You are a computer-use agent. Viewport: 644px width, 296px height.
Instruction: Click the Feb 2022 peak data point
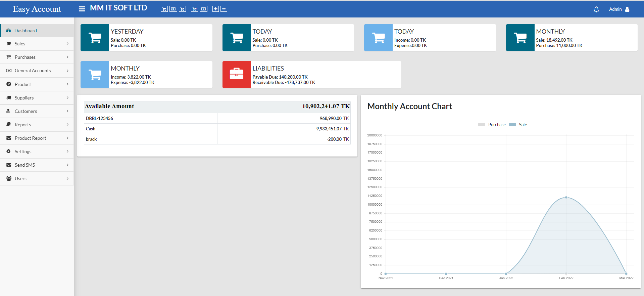pos(566,197)
